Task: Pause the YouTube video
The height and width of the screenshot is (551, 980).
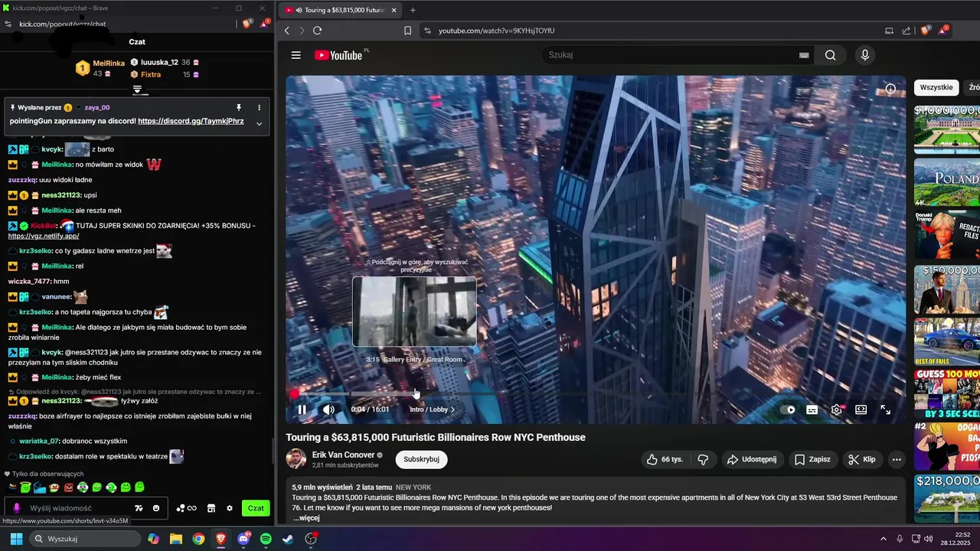Action: tap(302, 409)
